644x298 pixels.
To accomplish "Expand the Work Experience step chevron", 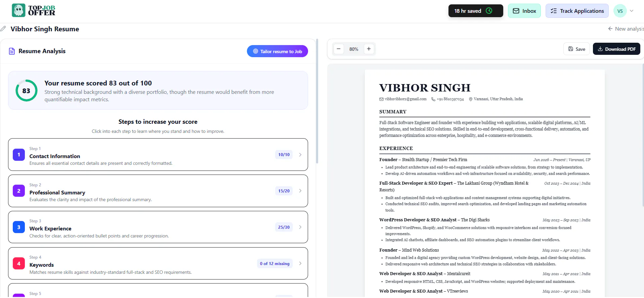I will click(300, 227).
